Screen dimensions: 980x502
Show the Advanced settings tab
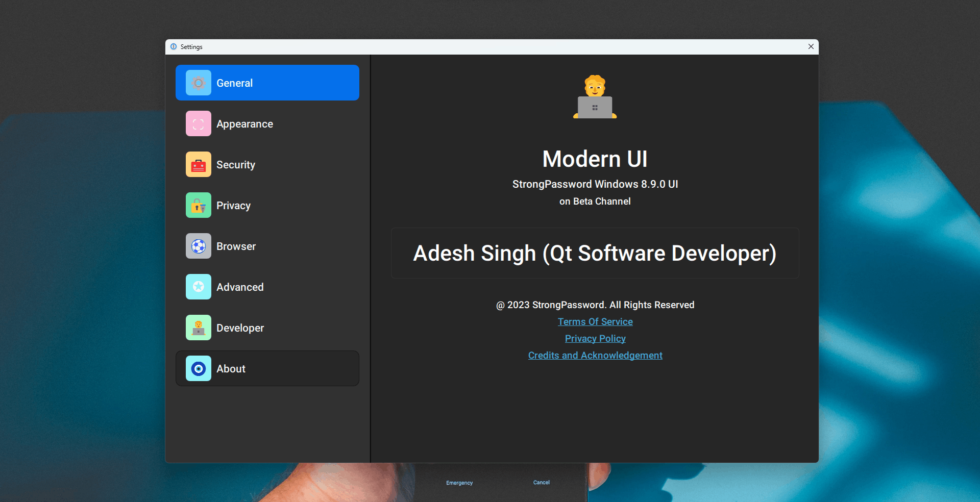[x=267, y=287]
